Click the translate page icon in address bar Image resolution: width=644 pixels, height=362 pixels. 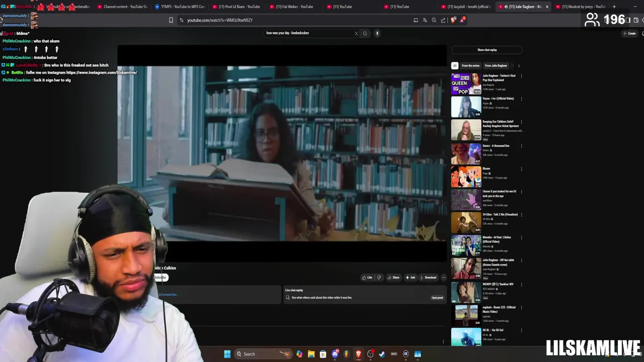coord(425,20)
